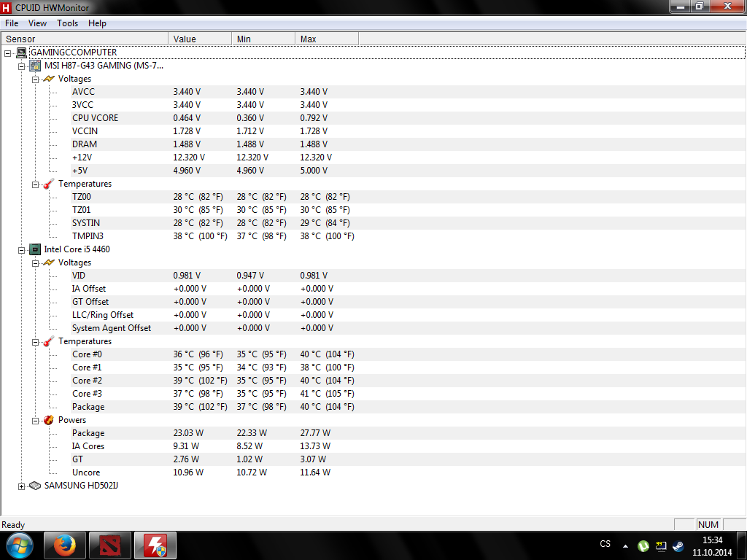Click the Max column header
Screen dimensions: 747x560
tap(326, 39)
